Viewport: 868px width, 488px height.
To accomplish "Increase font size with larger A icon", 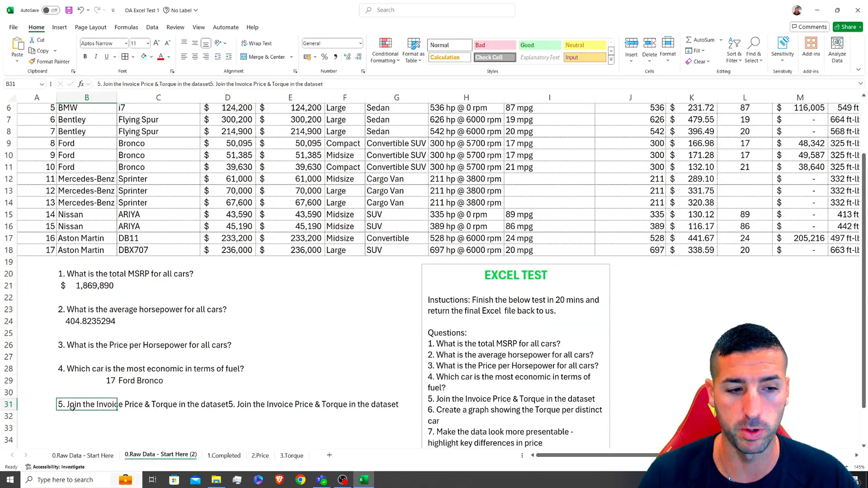I will click(x=156, y=43).
